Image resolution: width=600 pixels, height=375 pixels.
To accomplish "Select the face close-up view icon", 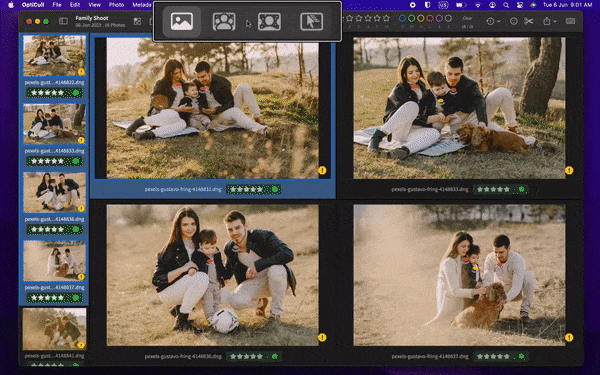I will [269, 21].
